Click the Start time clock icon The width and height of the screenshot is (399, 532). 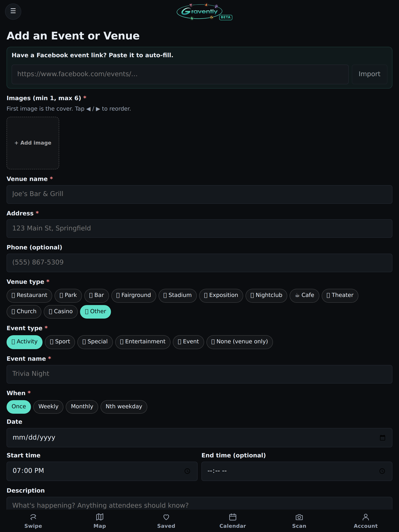[x=187, y=471]
